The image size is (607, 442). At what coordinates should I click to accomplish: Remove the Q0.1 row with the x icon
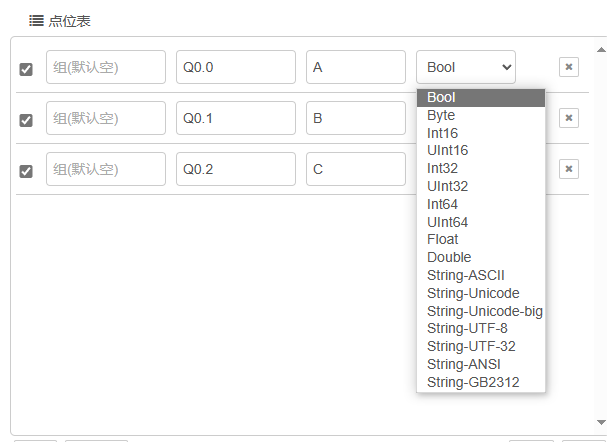(x=568, y=118)
